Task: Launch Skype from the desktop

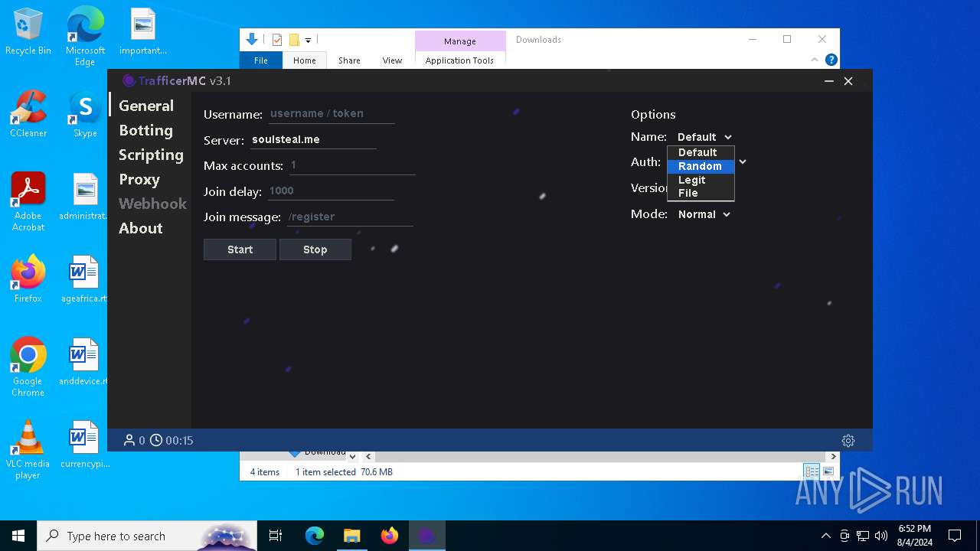Action: pos(85,115)
